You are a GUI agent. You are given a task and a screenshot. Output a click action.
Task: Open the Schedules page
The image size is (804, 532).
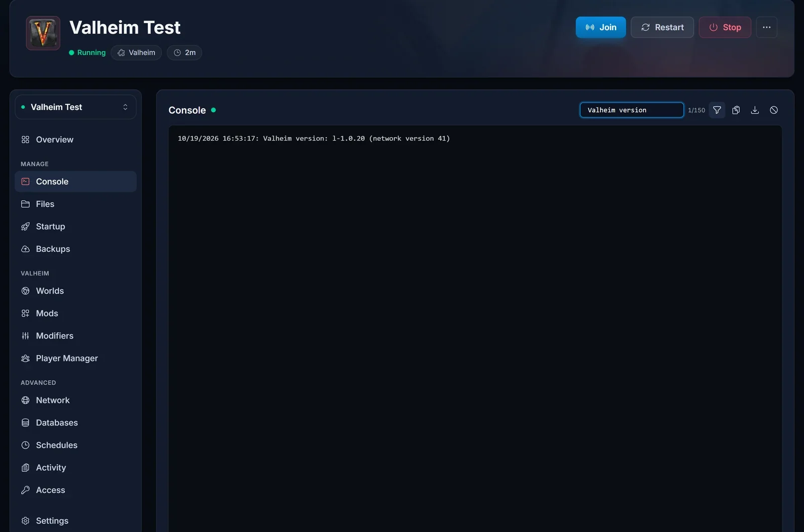(x=75, y=445)
